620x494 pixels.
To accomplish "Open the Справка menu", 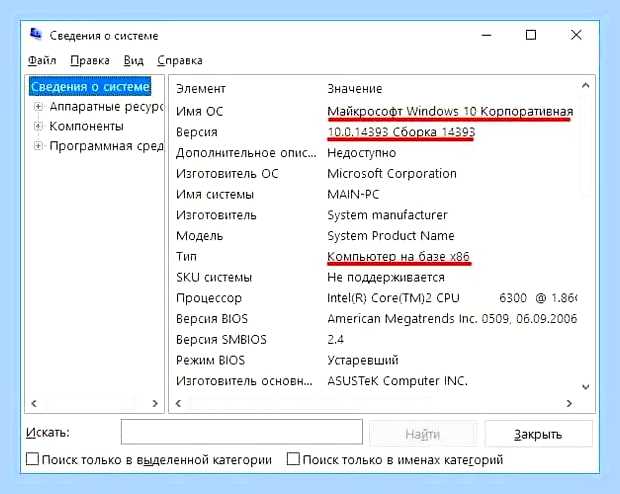I will (180, 61).
